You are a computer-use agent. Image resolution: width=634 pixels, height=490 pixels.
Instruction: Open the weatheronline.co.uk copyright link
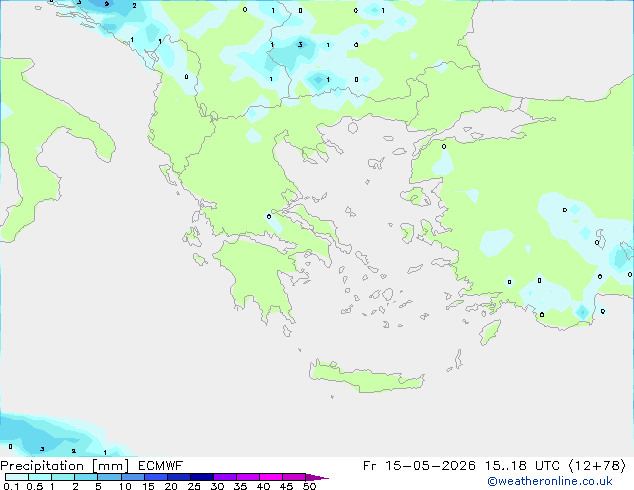550,481
